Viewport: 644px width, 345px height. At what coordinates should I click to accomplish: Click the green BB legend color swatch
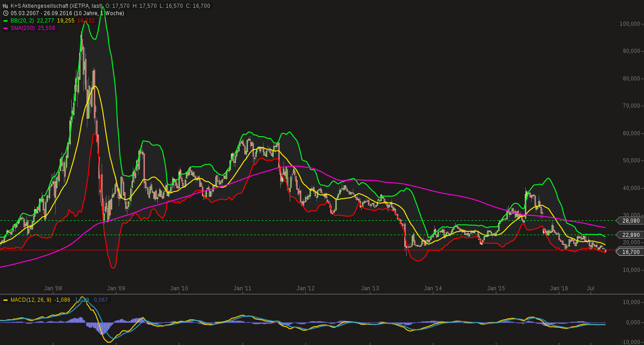tap(6, 21)
